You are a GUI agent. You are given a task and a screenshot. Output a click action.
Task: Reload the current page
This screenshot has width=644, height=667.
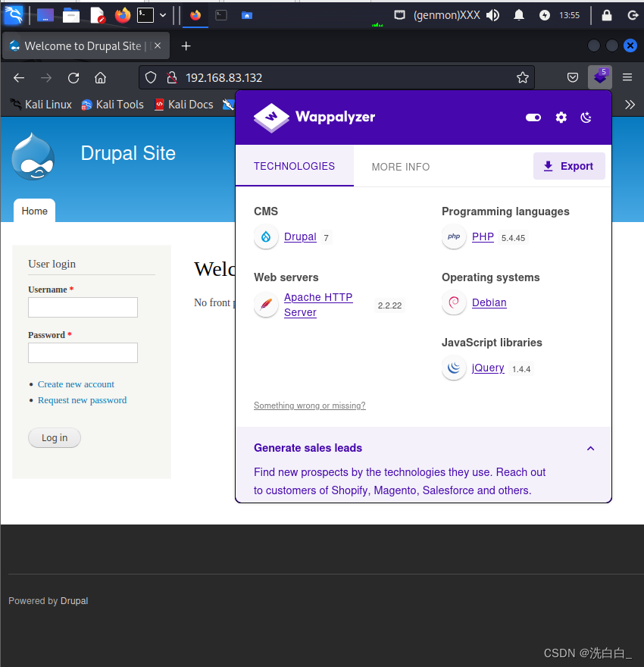[73, 78]
